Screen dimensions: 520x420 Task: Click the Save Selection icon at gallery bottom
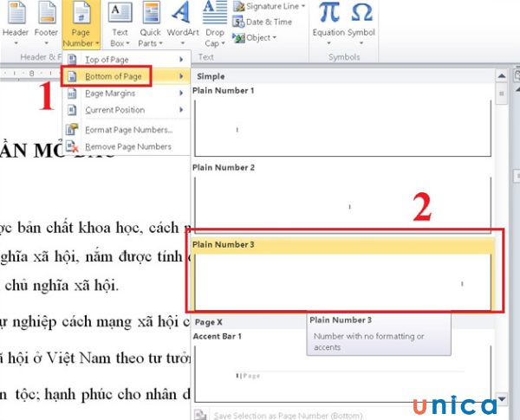click(x=200, y=415)
